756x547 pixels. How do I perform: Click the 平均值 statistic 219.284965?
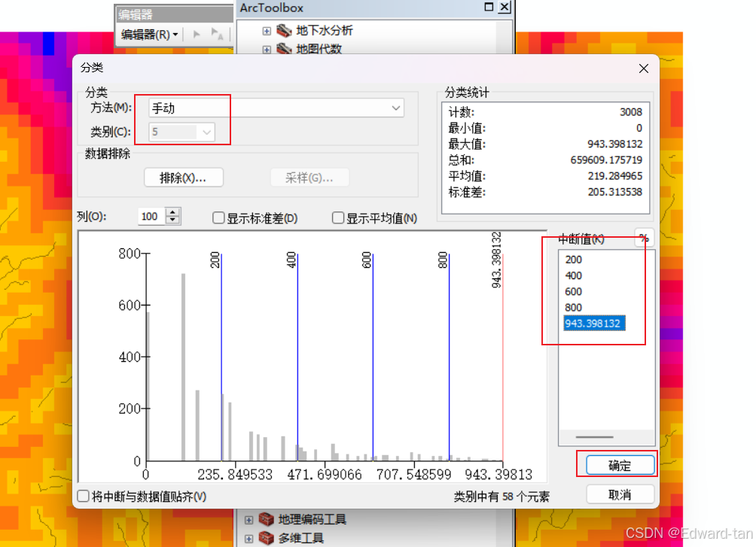pos(614,175)
